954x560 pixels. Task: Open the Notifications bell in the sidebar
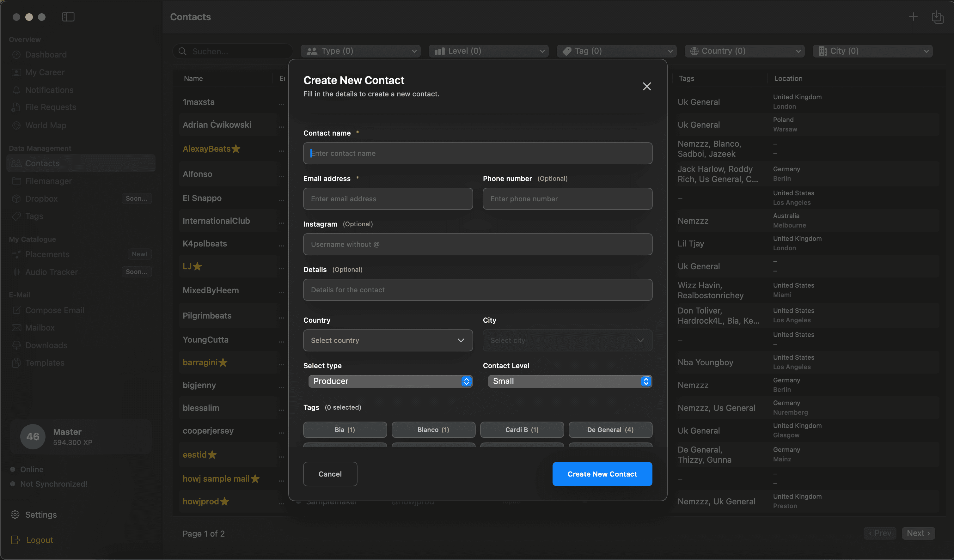49,90
